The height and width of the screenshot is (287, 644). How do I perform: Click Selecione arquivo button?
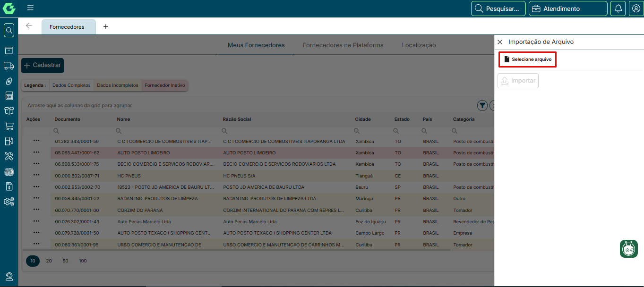(527, 59)
